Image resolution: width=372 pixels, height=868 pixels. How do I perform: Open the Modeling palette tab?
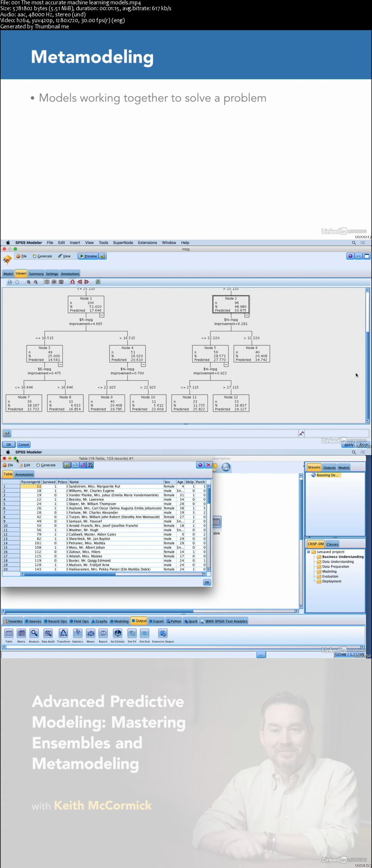(x=120, y=621)
